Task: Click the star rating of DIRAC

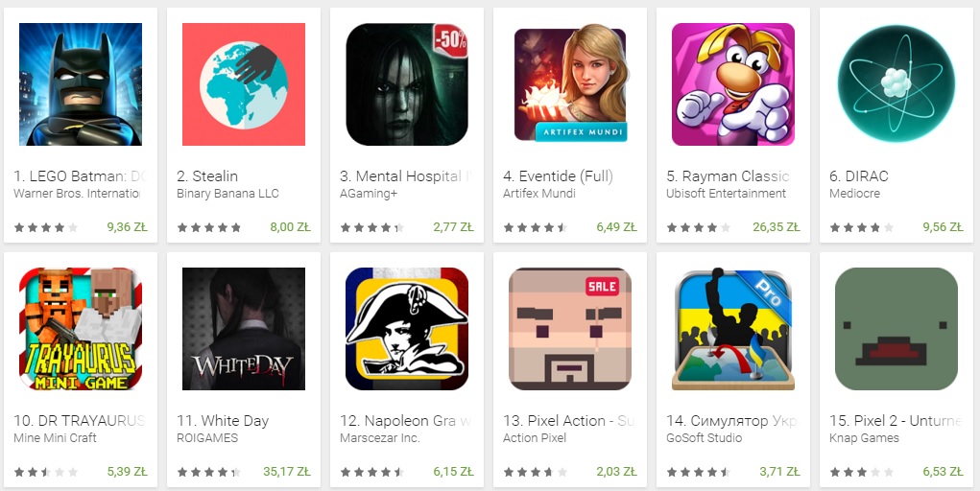Action: point(861,228)
